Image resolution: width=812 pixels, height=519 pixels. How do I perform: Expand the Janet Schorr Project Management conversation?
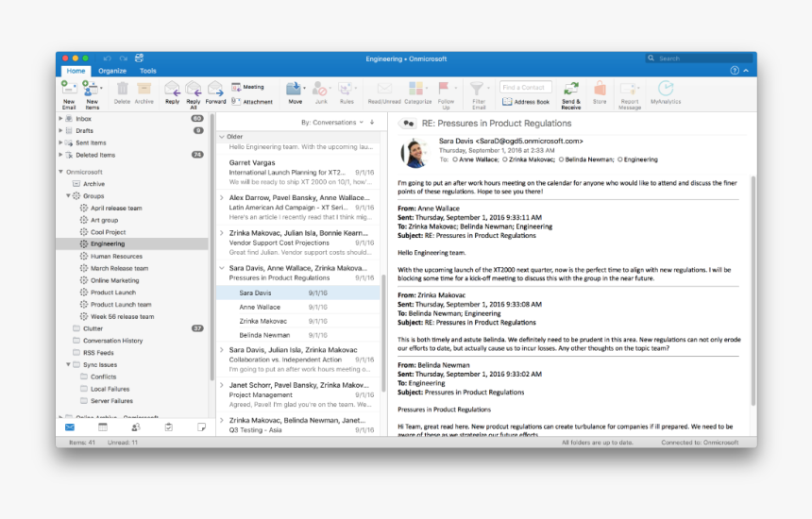point(222,385)
